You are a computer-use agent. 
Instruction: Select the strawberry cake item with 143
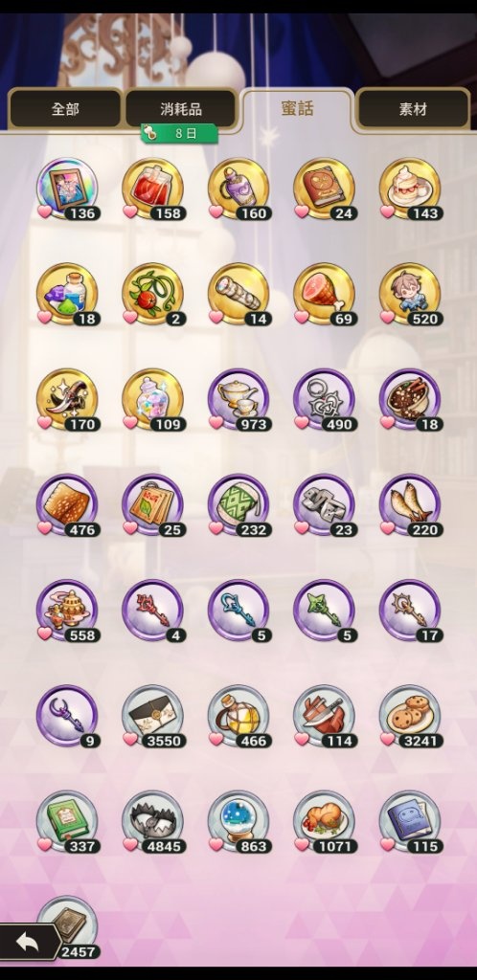[x=410, y=189]
